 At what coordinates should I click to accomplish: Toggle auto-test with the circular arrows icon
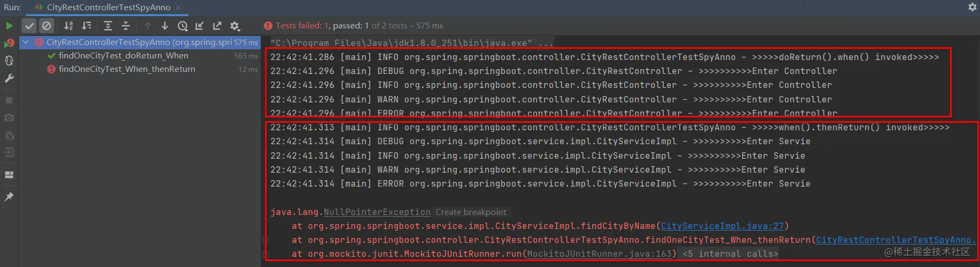coord(9,61)
